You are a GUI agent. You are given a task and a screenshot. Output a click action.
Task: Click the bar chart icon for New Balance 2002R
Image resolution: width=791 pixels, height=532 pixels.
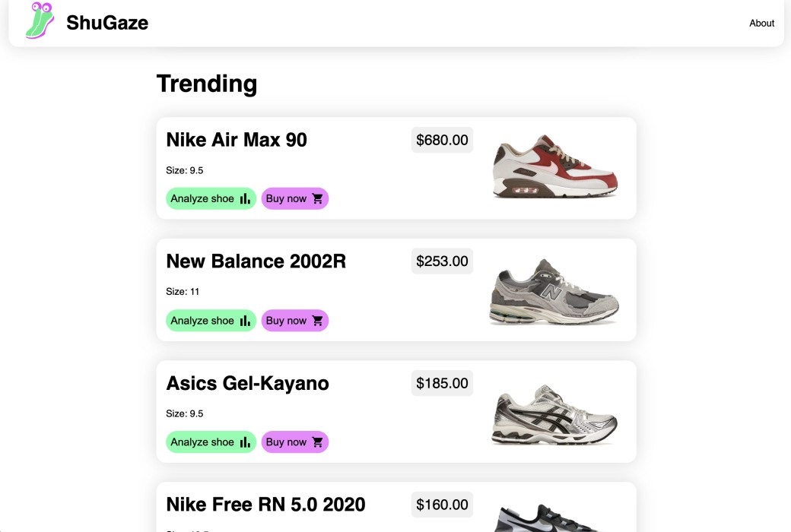pos(245,321)
